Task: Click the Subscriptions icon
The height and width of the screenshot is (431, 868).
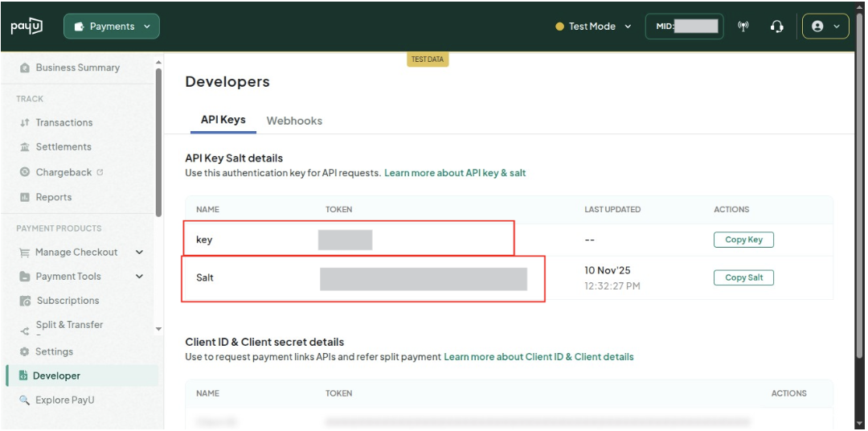Action: [25, 301]
